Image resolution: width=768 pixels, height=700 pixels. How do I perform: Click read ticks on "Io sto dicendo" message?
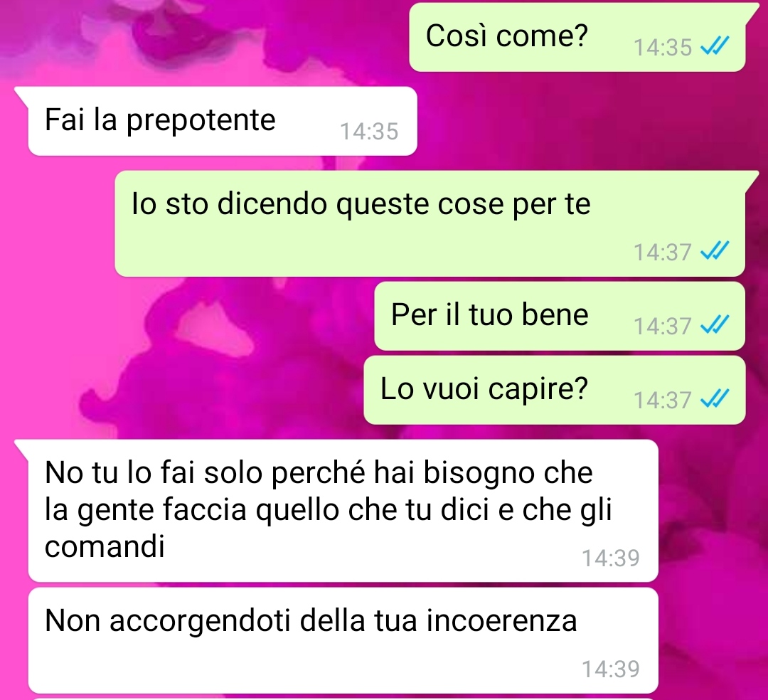(x=715, y=250)
